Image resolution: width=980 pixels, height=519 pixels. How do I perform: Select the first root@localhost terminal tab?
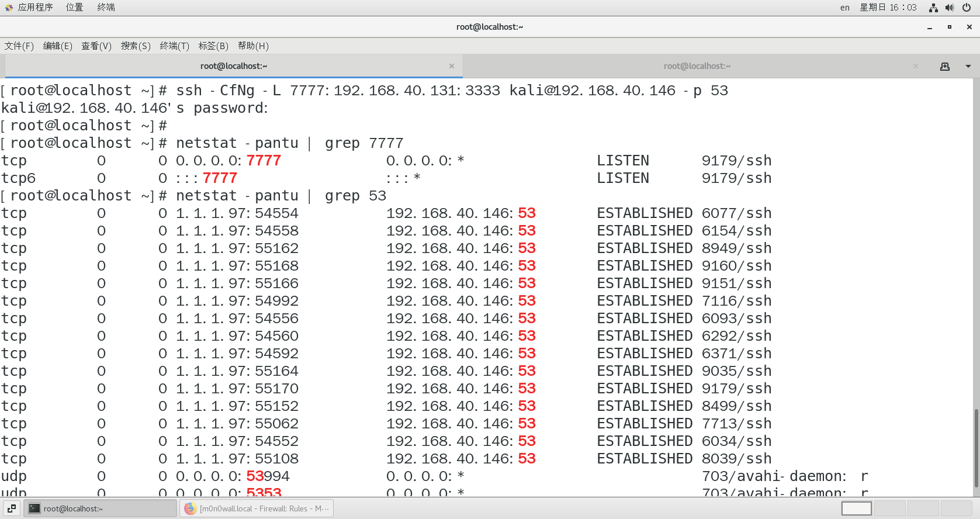(x=234, y=66)
